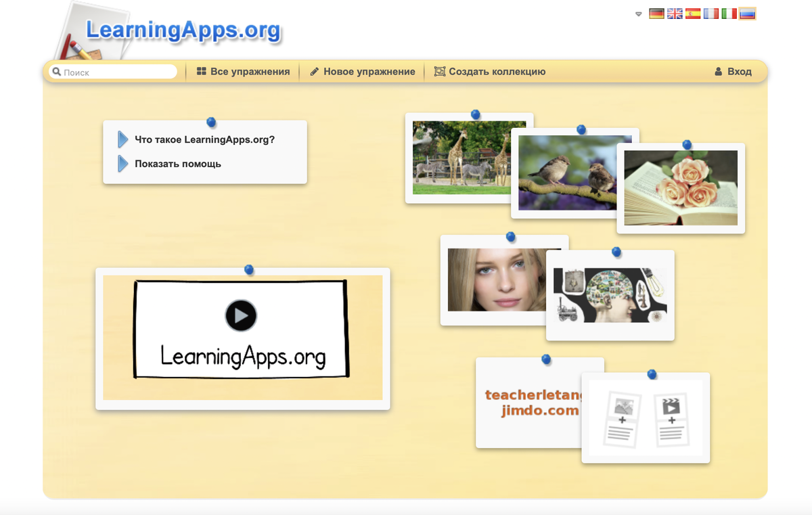Click the image document plus icon

tap(622, 420)
